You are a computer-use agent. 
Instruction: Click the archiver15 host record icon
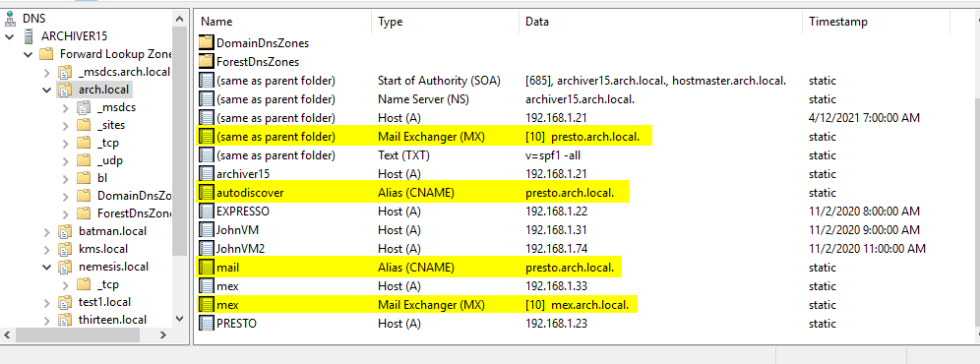pyautogui.click(x=207, y=174)
